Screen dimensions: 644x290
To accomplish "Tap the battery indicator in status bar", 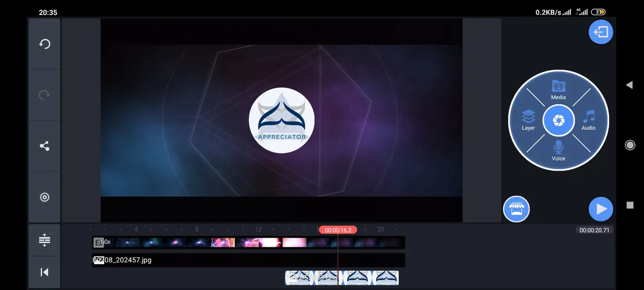I will [598, 12].
